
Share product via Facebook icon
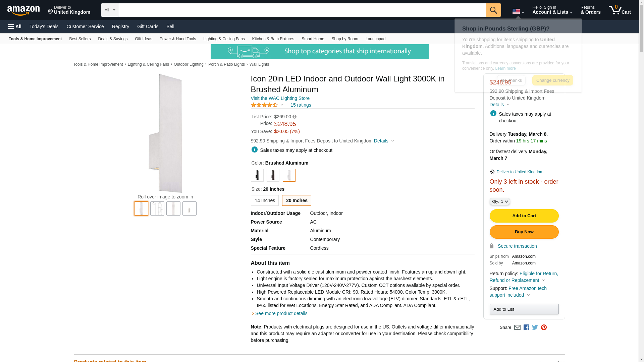click(526, 327)
